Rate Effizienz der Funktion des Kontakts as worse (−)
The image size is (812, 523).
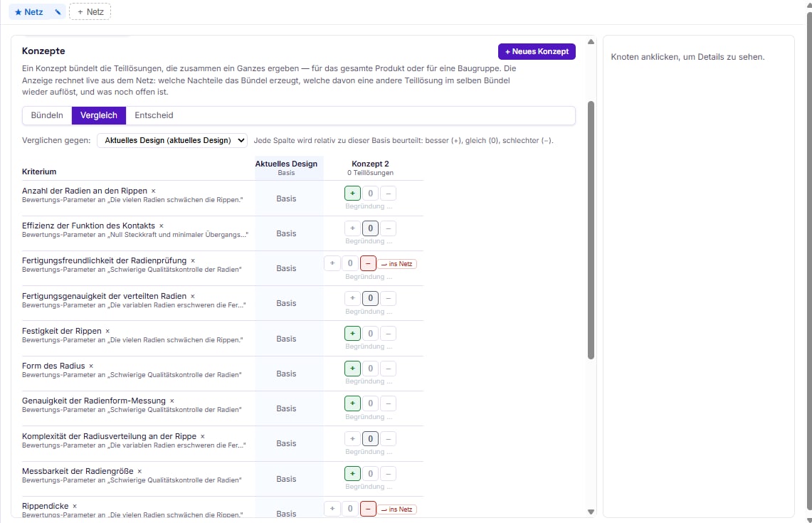(x=389, y=228)
